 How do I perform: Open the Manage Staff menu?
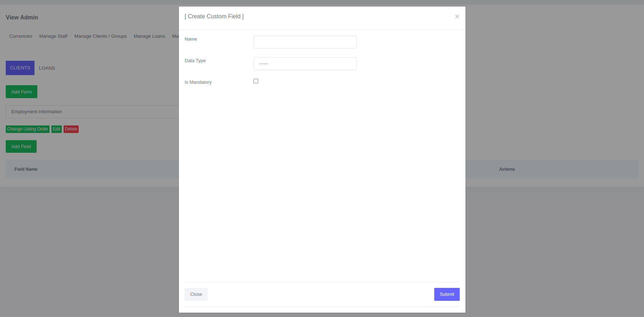point(53,36)
